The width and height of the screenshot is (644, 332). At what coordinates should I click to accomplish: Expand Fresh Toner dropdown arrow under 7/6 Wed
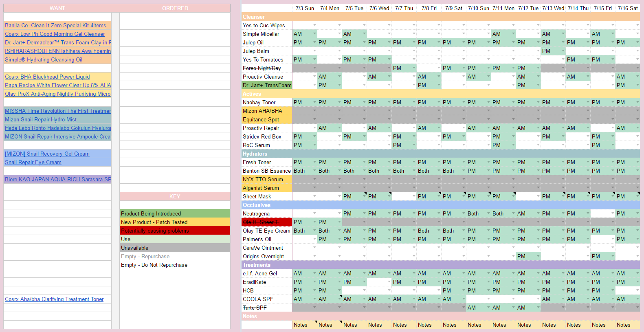[x=389, y=162]
